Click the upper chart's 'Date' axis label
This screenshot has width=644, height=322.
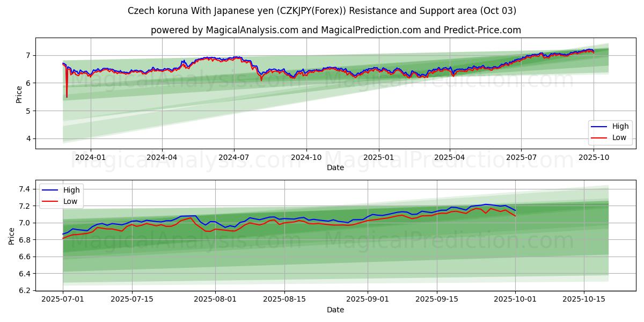[335, 167]
